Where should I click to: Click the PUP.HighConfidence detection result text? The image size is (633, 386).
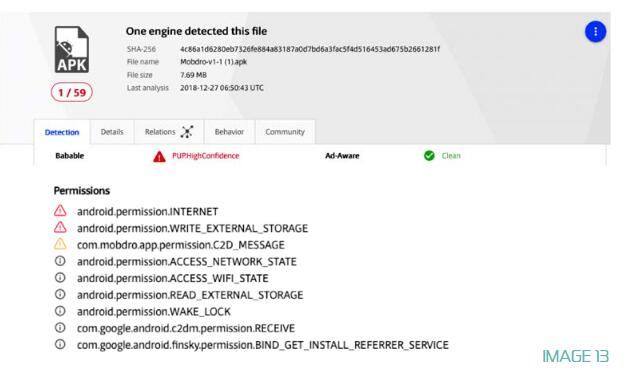click(205, 156)
